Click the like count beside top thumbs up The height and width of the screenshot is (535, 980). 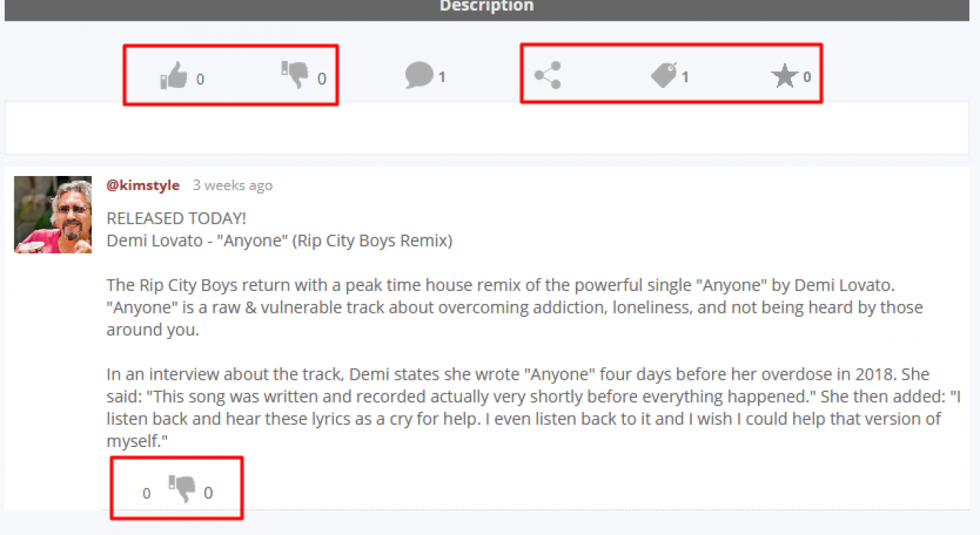tap(200, 79)
